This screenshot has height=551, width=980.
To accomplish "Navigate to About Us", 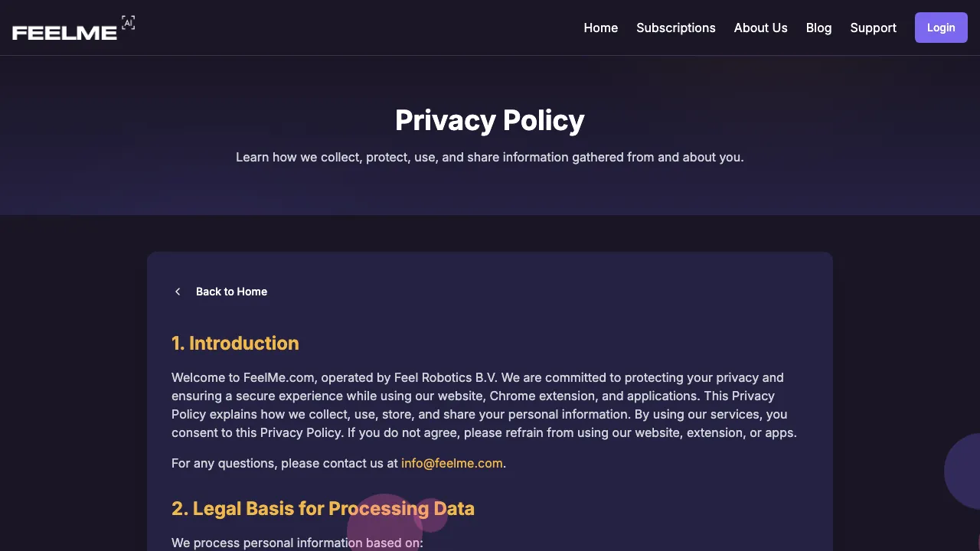I will [760, 28].
